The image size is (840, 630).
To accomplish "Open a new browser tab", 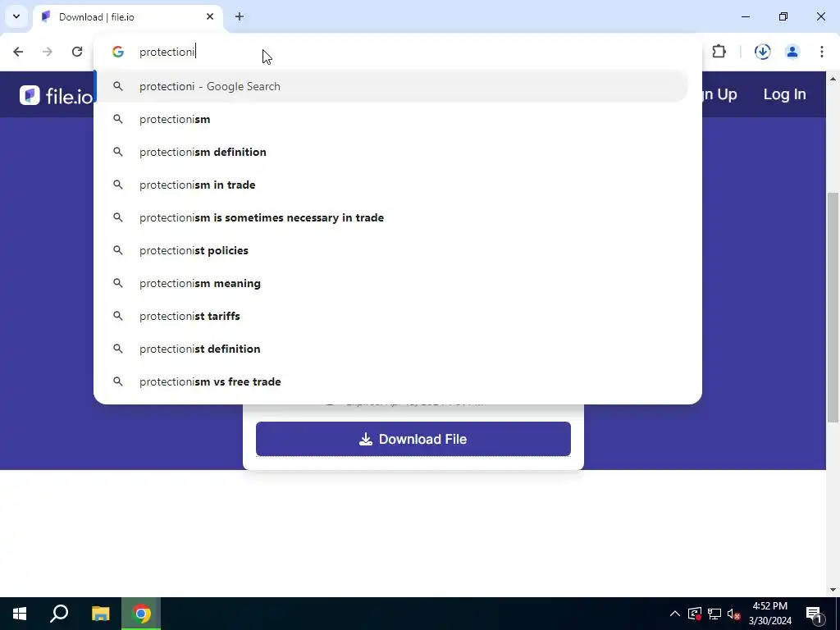I will click(x=240, y=16).
